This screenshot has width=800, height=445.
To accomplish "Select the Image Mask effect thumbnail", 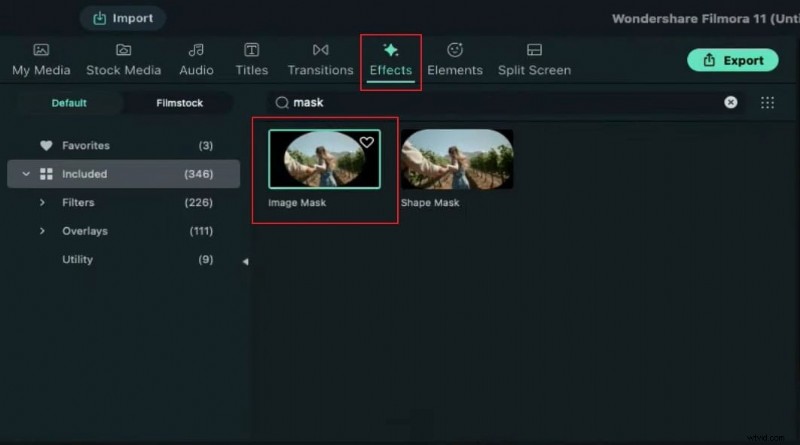I will pyautogui.click(x=324, y=159).
